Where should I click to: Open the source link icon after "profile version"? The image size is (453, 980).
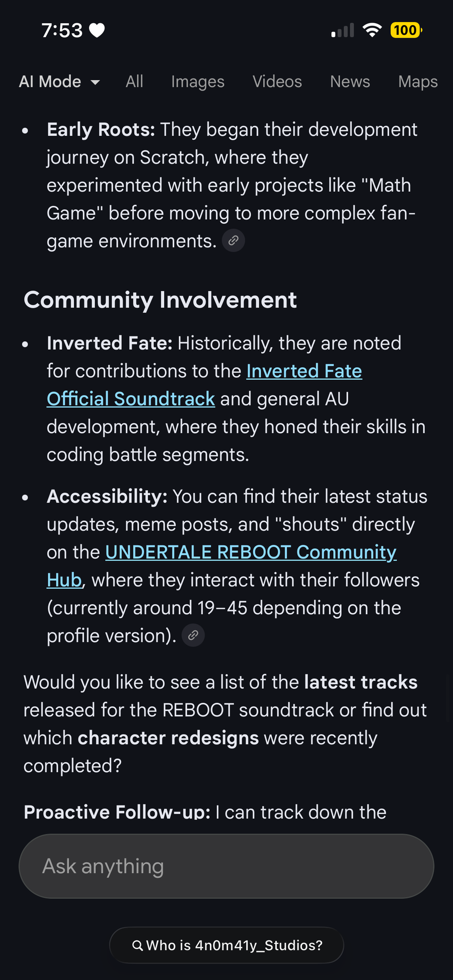click(193, 635)
